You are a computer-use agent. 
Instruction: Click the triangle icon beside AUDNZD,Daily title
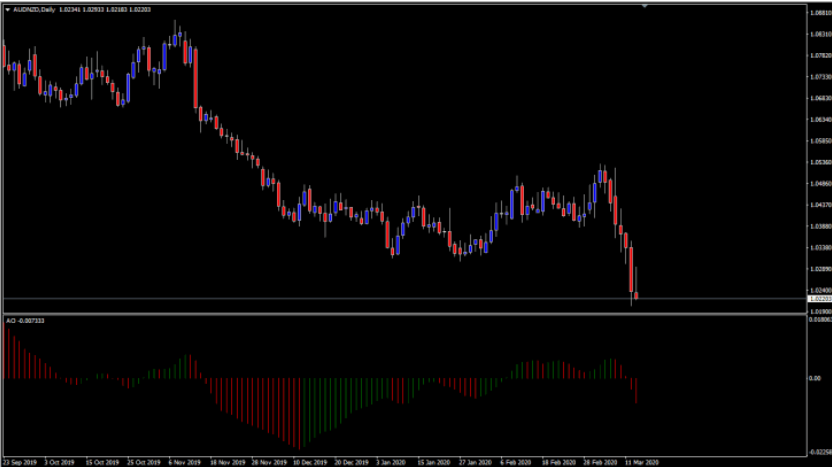coord(7,10)
